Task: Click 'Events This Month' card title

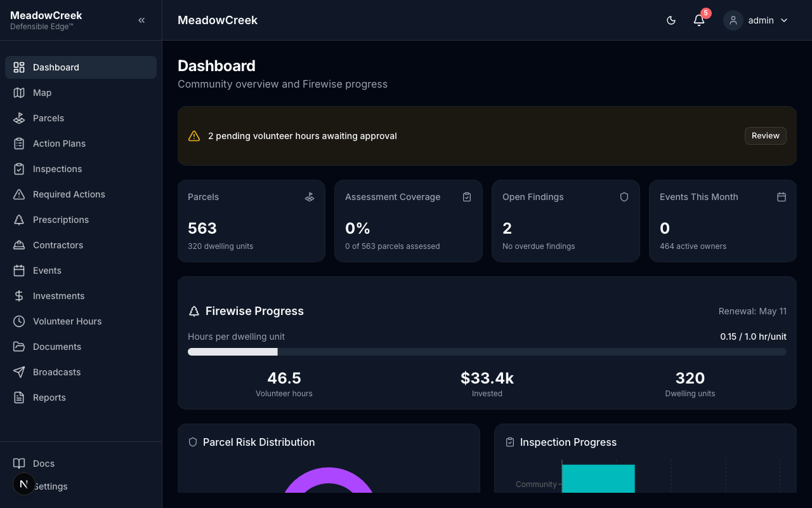Action: coord(698,197)
